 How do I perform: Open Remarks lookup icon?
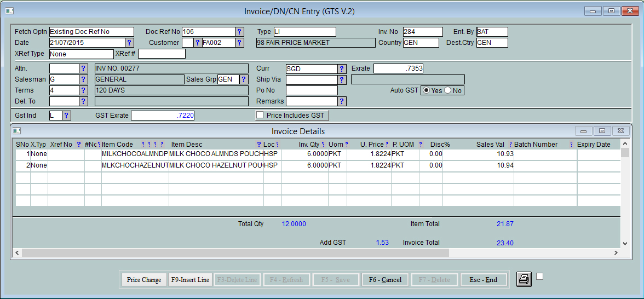342,101
